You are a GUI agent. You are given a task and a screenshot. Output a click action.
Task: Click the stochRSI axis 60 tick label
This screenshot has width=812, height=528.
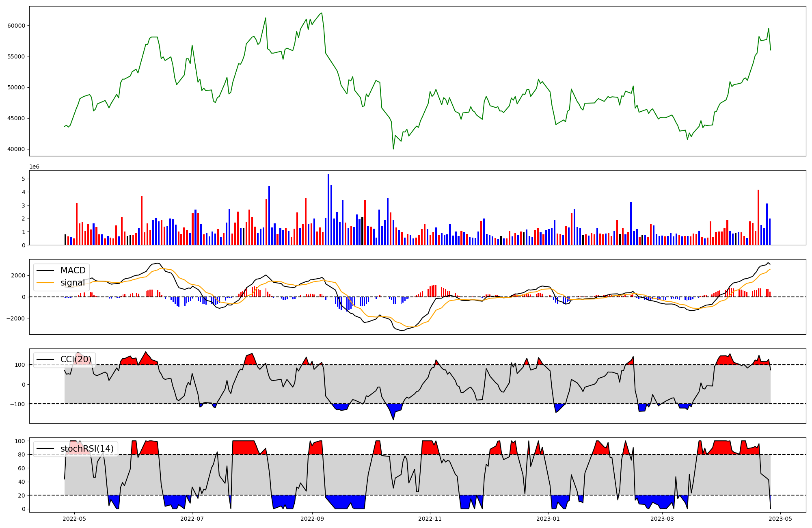(22, 468)
